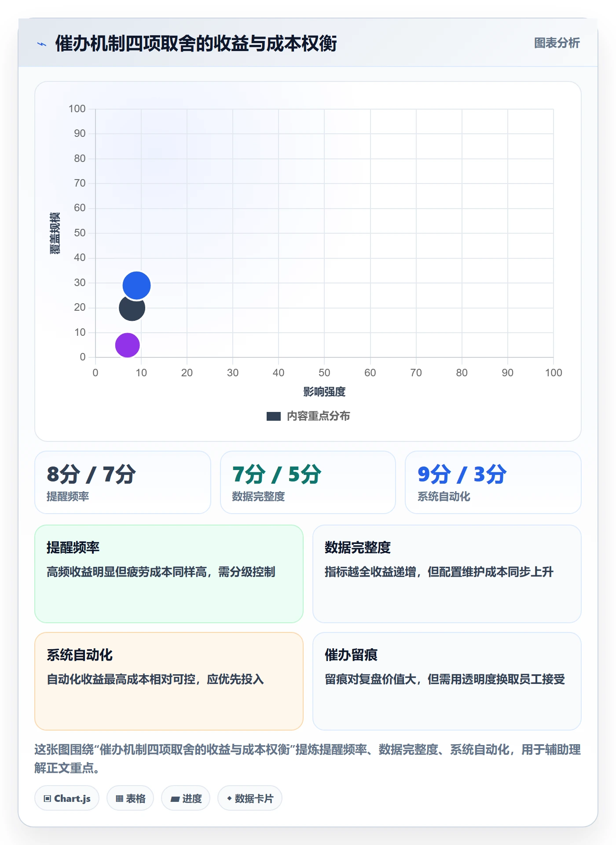The image size is (616, 845).
Task: Select the purple bubble in chart
Action: coord(127,345)
